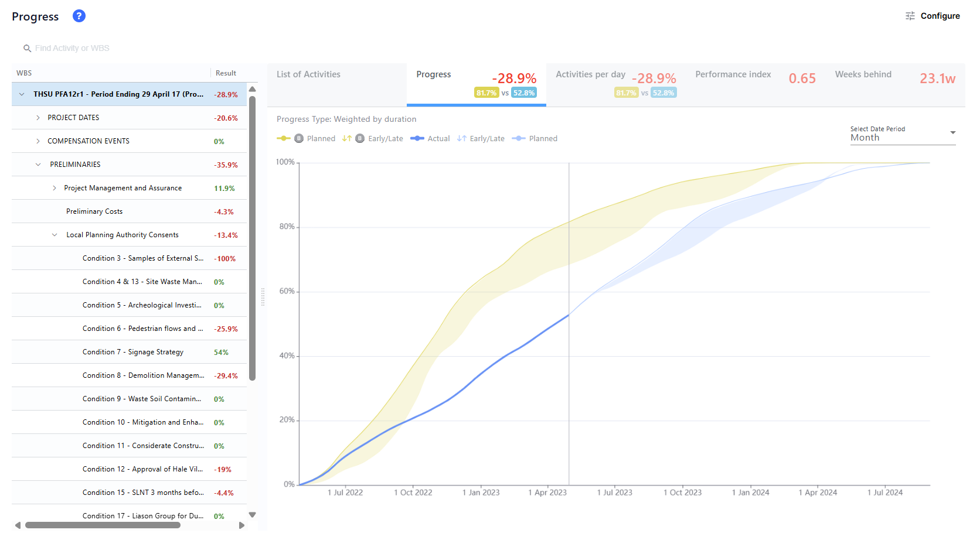This screenshot has height=540, width=980.
Task: Click the panel splitter drag handle
Action: point(263,297)
